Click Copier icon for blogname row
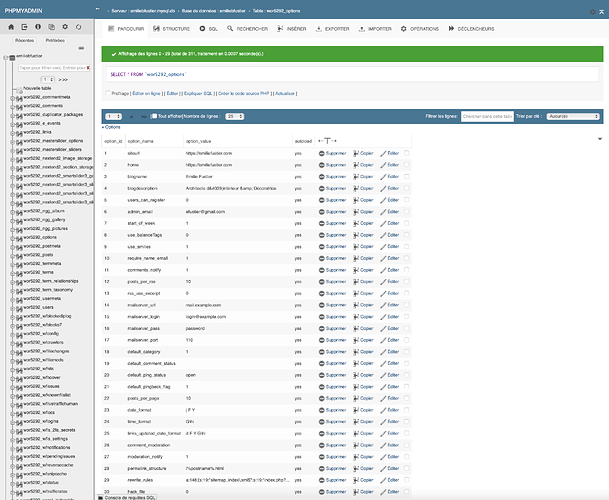Image resolution: width=609 pixels, height=500 pixels. [356, 177]
